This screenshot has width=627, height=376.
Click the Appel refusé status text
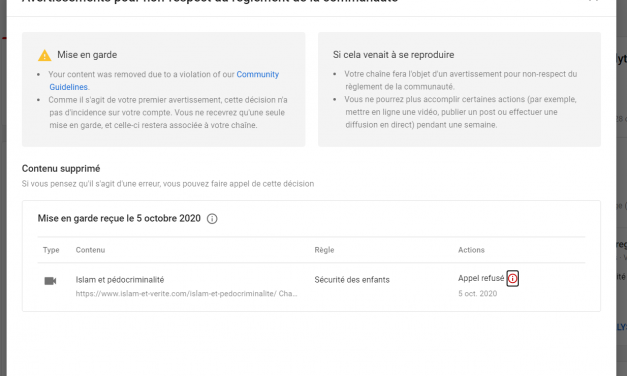[x=481, y=278]
